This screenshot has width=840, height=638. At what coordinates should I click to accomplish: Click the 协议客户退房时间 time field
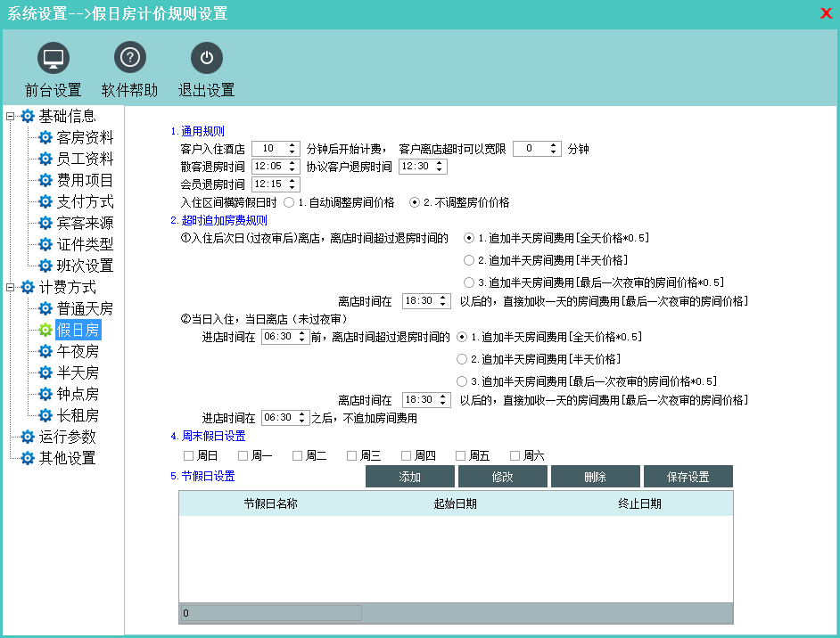[416, 167]
